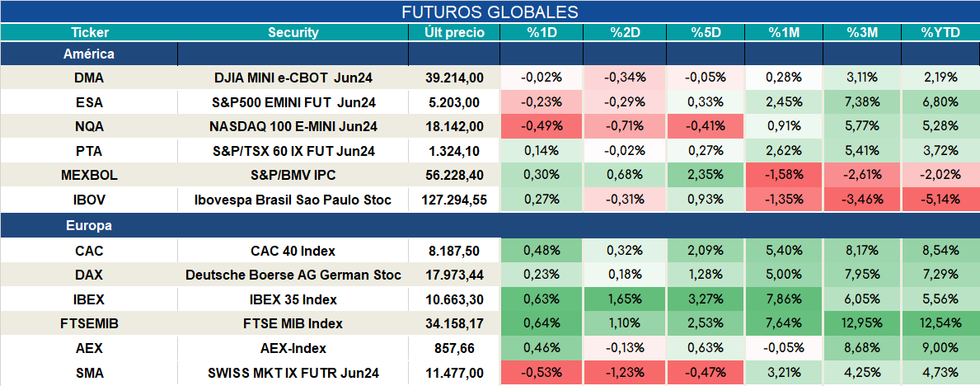Viewport: 980px width, 386px height.
Task: Click the S&P500 EMINI FUT Jun24 security
Action: click(293, 102)
